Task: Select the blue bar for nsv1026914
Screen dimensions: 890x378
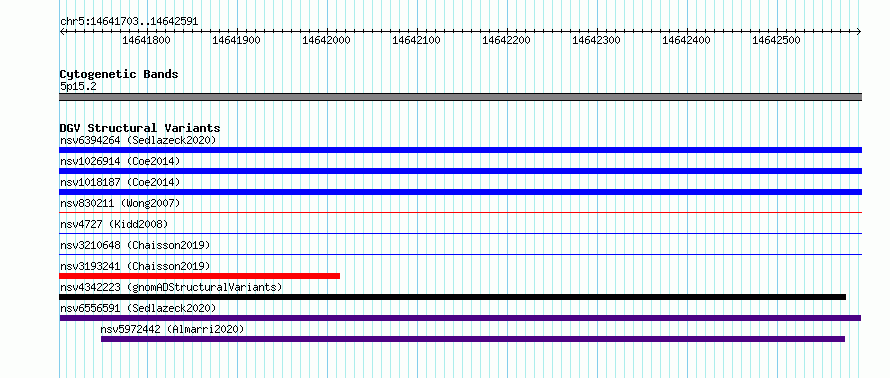Action: (460, 171)
